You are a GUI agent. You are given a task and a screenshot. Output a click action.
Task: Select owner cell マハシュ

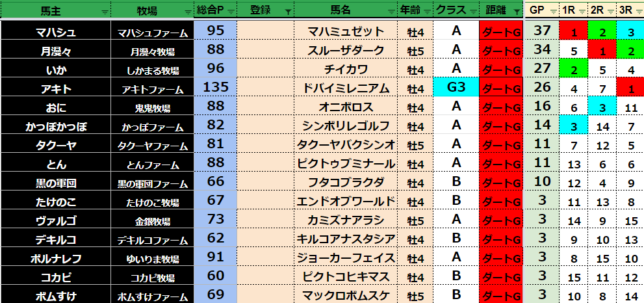pos(55,31)
